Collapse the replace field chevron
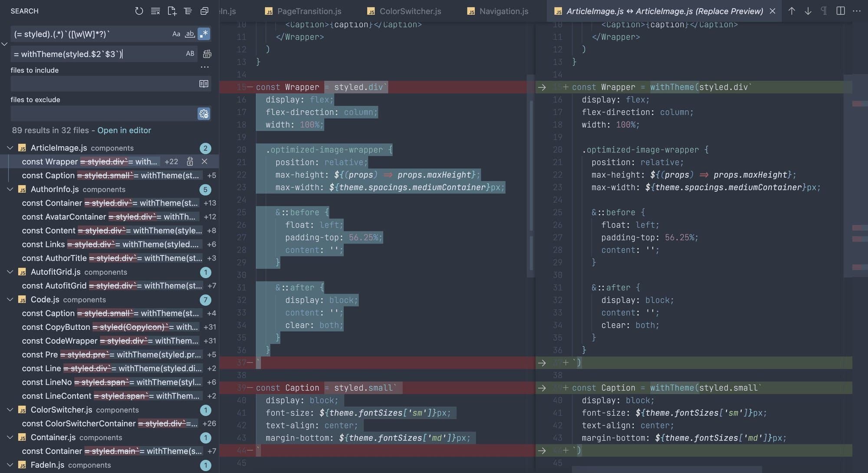 point(4,44)
